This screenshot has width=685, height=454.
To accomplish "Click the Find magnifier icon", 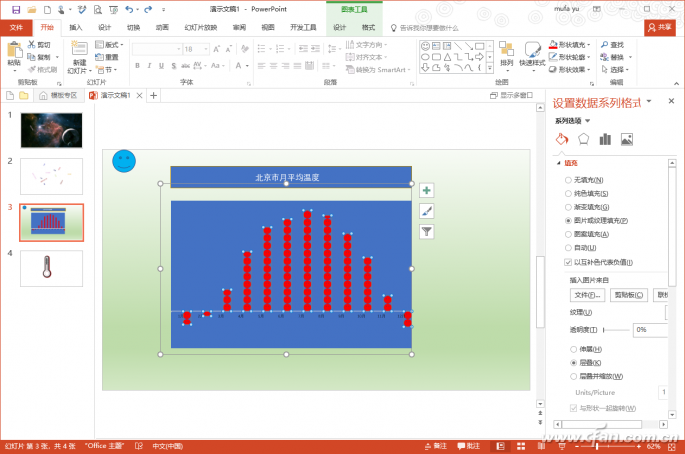I will [x=605, y=45].
